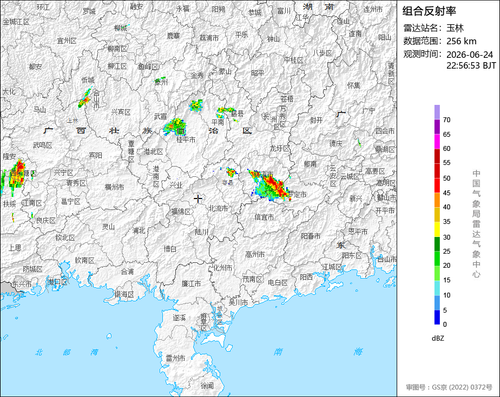The width and height of the screenshot is (500, 397).
Task: Click the 廉江市 map label
Action: (191, 284)
